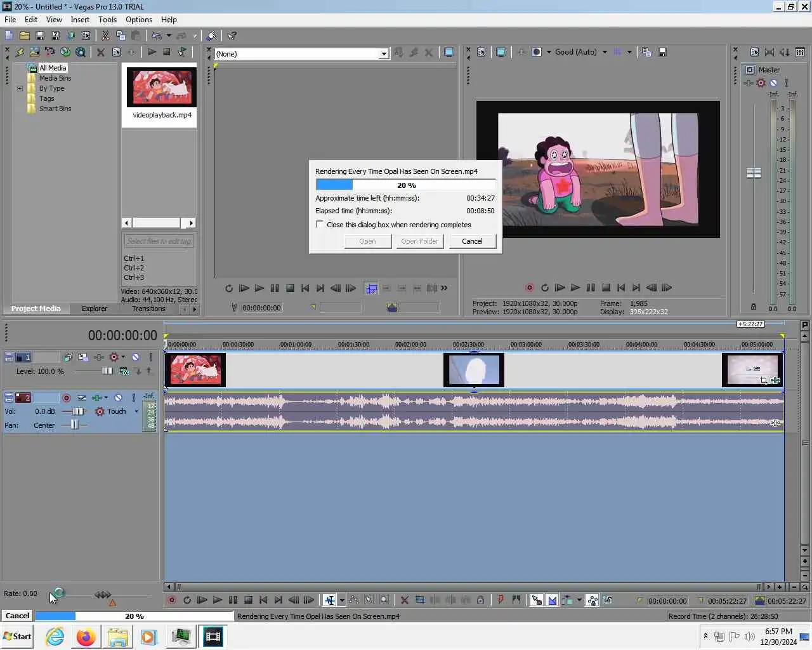Toggle Auto Ripple button on timeline toolbar
Image resolution: width=812 pixels, height=650 pixels.
(x=567, y=600)
